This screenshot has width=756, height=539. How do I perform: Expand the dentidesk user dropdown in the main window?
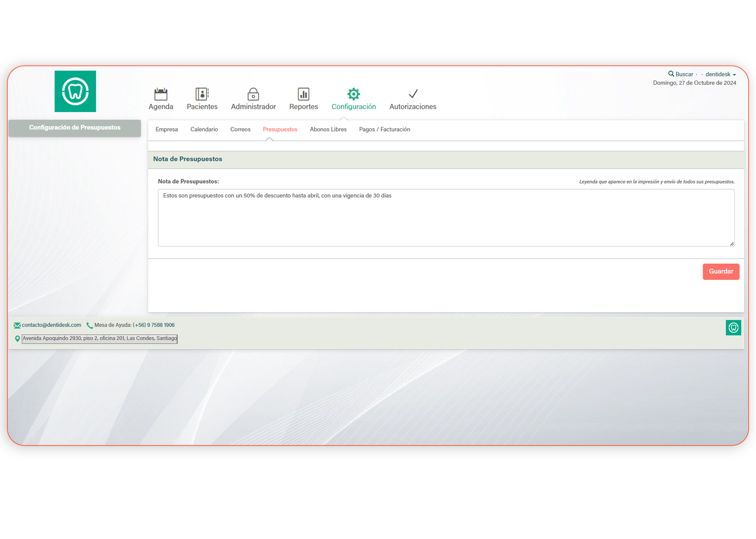720,74
